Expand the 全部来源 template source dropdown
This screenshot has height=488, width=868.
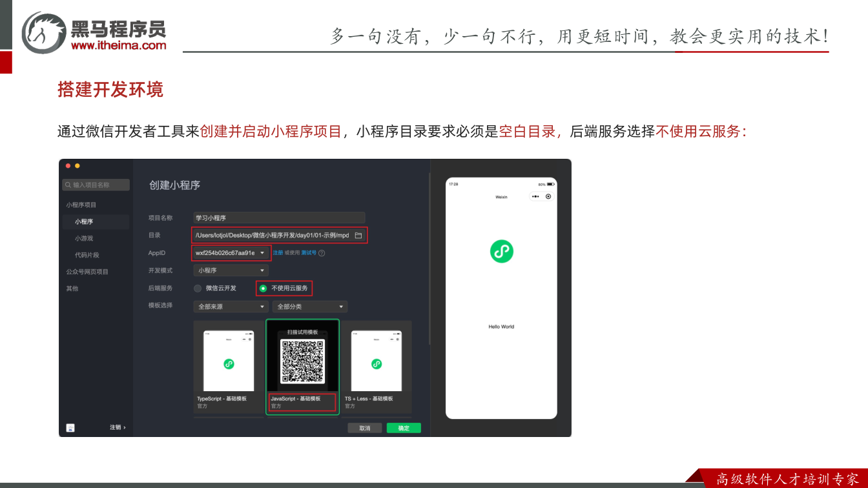click(231, 307)
